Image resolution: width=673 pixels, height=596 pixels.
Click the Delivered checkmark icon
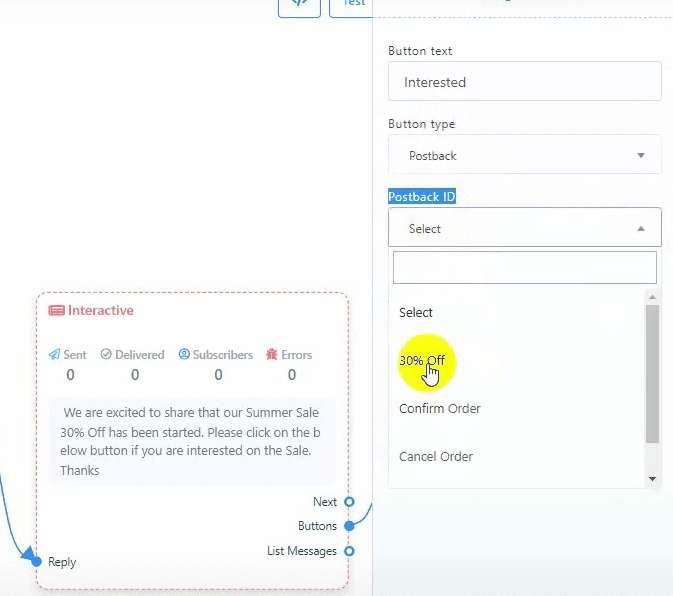tap(106, 355)
